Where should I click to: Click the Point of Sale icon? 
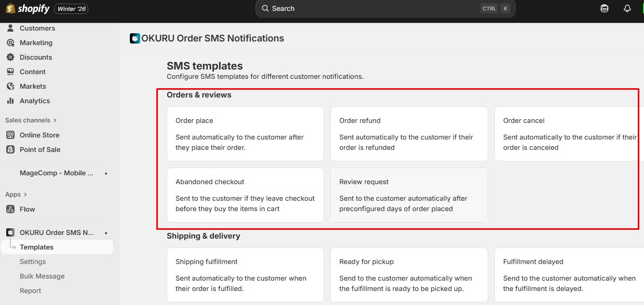coord(10,149)
